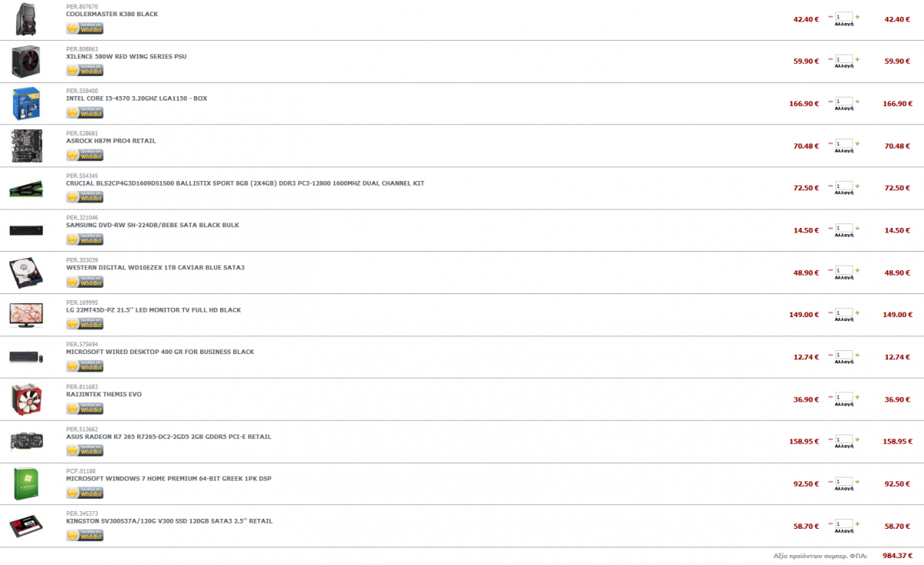
Task: Add Intel Core i5-4570 to Wishlist
Action: (x=85, y=113)
